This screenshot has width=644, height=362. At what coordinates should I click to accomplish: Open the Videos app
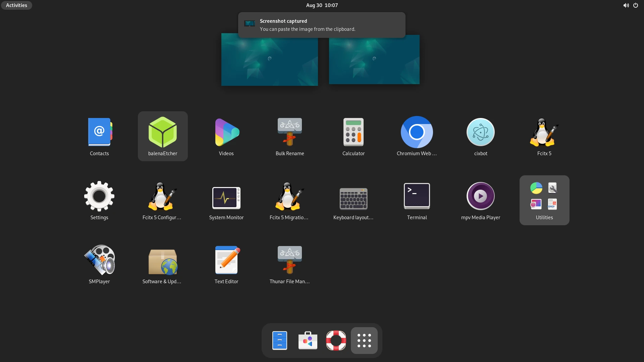[x=226, y=136]
